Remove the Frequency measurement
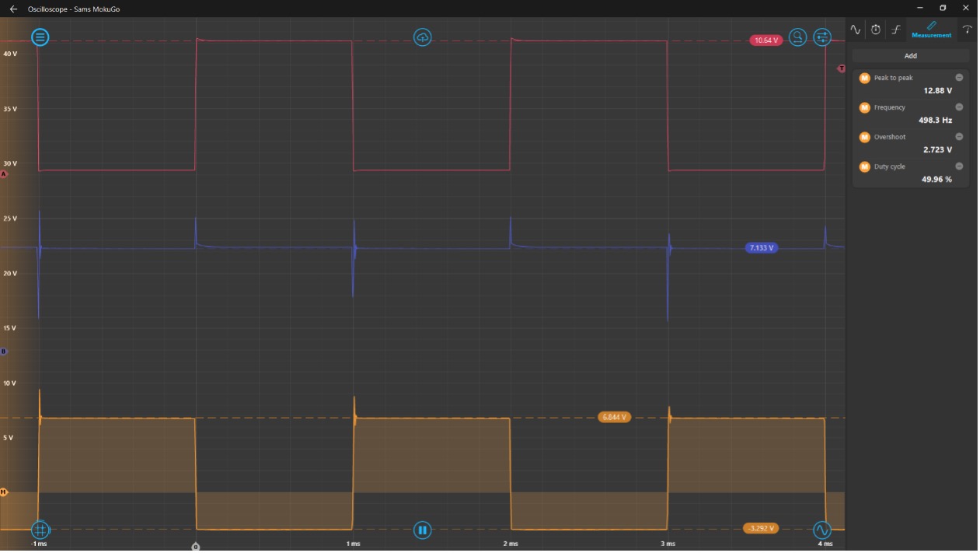The width and height of the screenshot is (980, 553). tap(959, 107)
